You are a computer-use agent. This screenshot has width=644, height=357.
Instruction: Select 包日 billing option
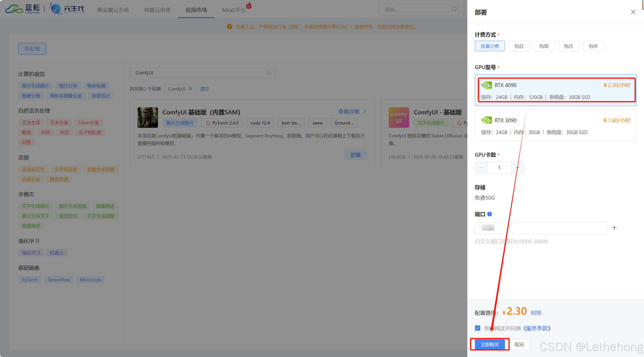(519, 46)
